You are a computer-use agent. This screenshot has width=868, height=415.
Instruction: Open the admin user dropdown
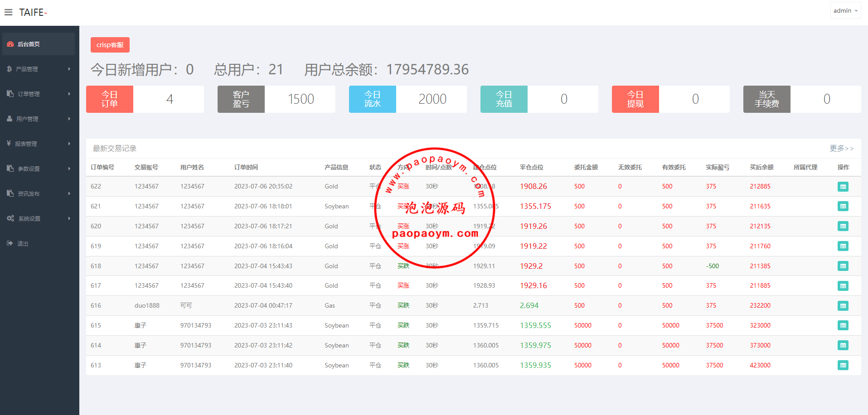[845, 10]
